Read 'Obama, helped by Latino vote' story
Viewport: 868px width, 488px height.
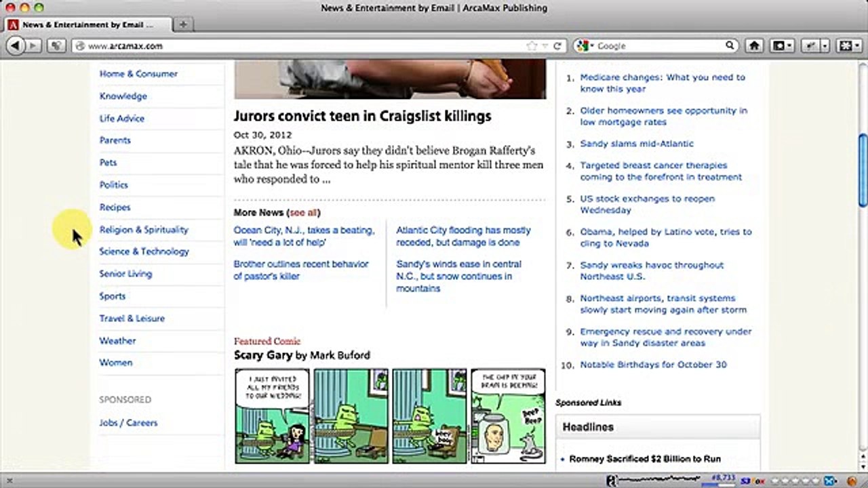666,237
